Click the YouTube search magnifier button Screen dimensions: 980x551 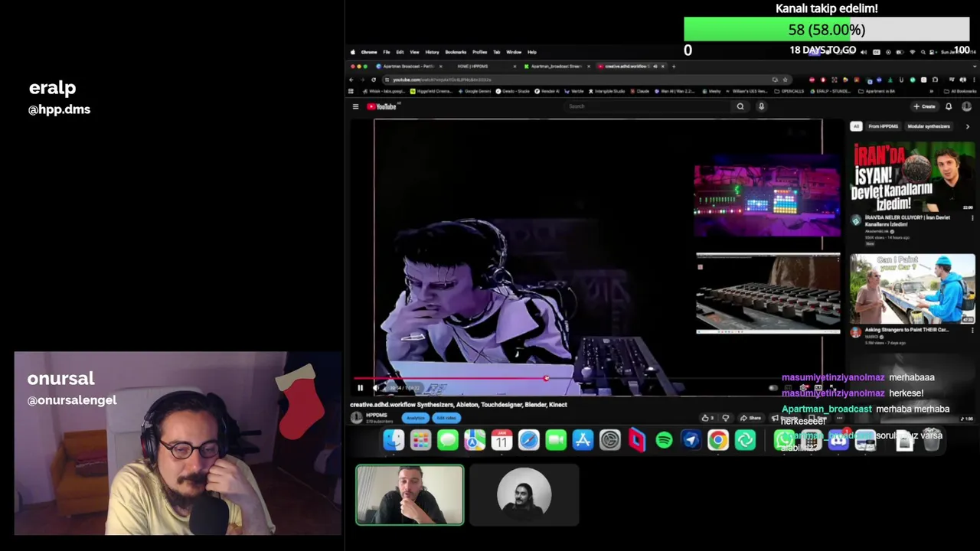coord(740,106)
